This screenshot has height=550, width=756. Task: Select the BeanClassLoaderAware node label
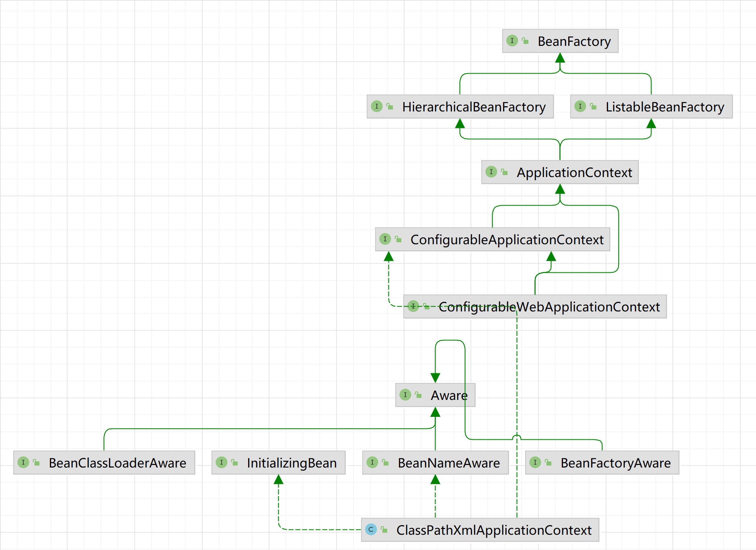[x=117, y=463]
